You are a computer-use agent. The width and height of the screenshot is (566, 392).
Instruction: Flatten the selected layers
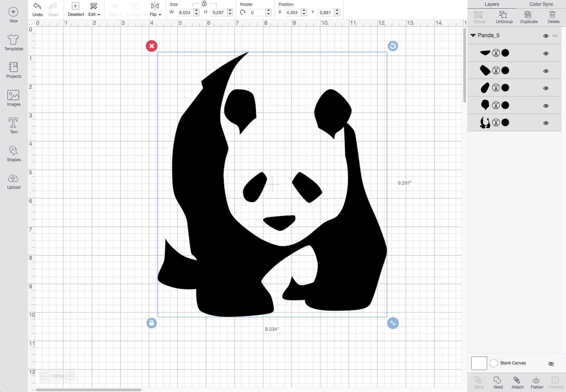coord(537,382)
